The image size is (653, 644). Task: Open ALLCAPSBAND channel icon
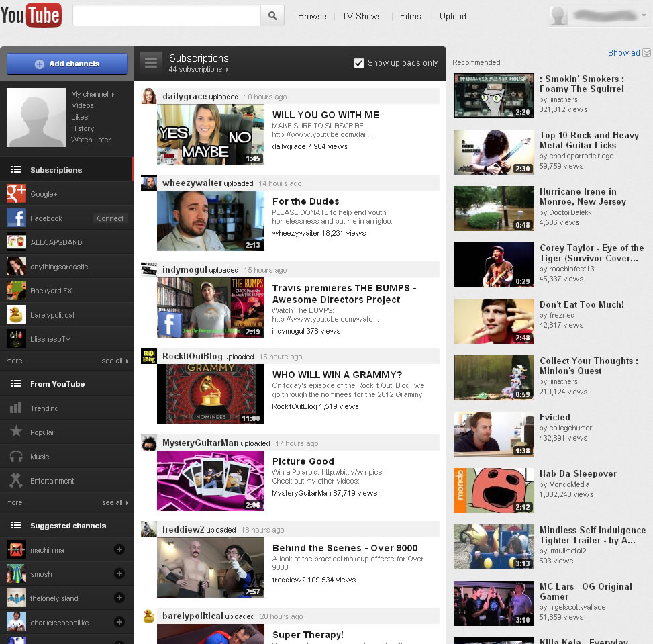click(16, 242)
